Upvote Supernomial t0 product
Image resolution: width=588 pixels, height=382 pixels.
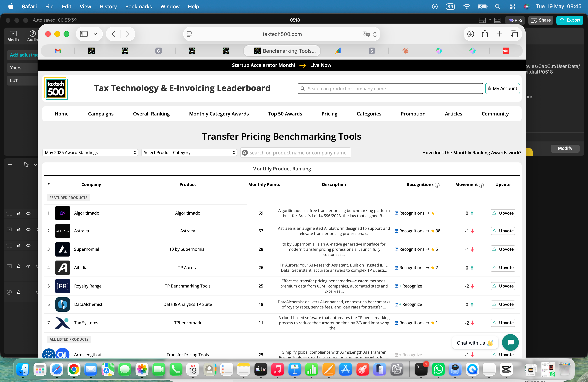point(503,249)
